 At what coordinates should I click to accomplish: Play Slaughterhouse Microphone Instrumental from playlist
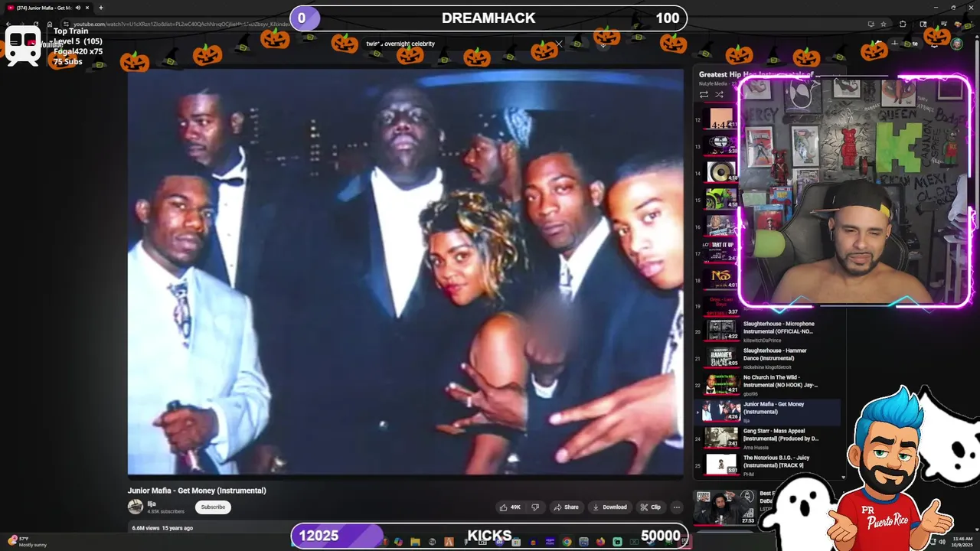click(769, 331)
